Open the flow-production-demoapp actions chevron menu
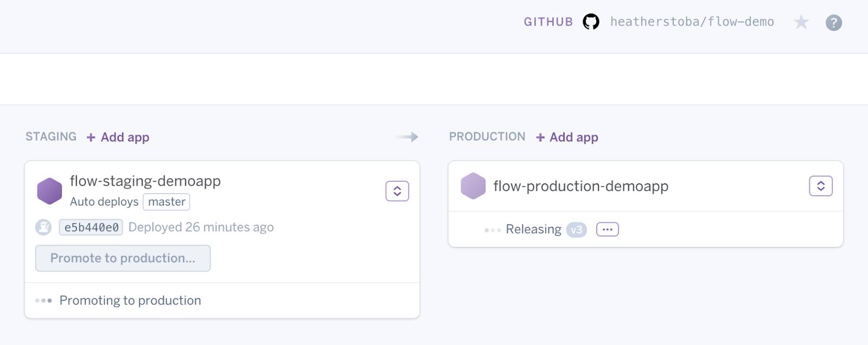 (820, 186)
